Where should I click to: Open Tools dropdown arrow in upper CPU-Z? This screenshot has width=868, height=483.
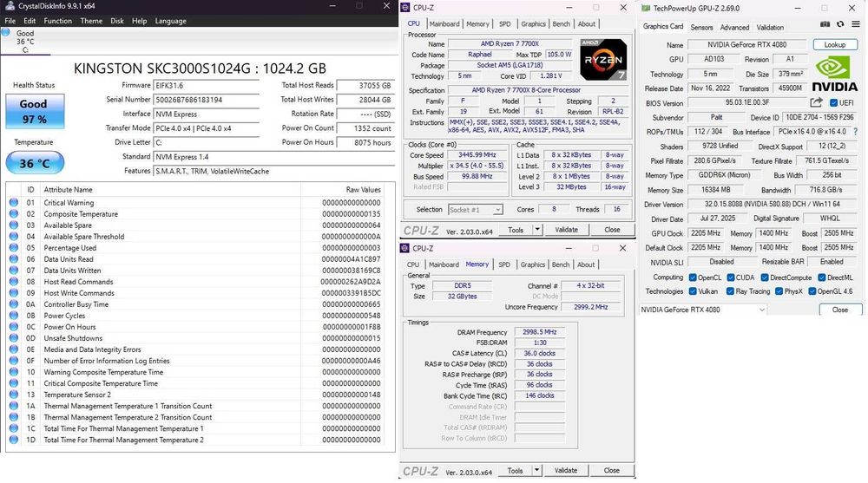click(x=537, y=230)
